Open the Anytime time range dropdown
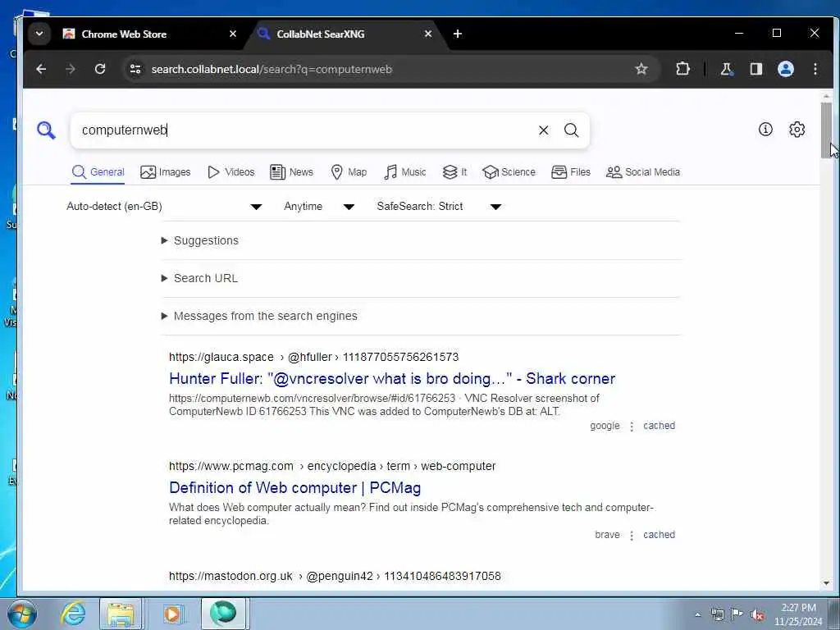This screenshot has width=840, height=630. [x=319, y=206]
